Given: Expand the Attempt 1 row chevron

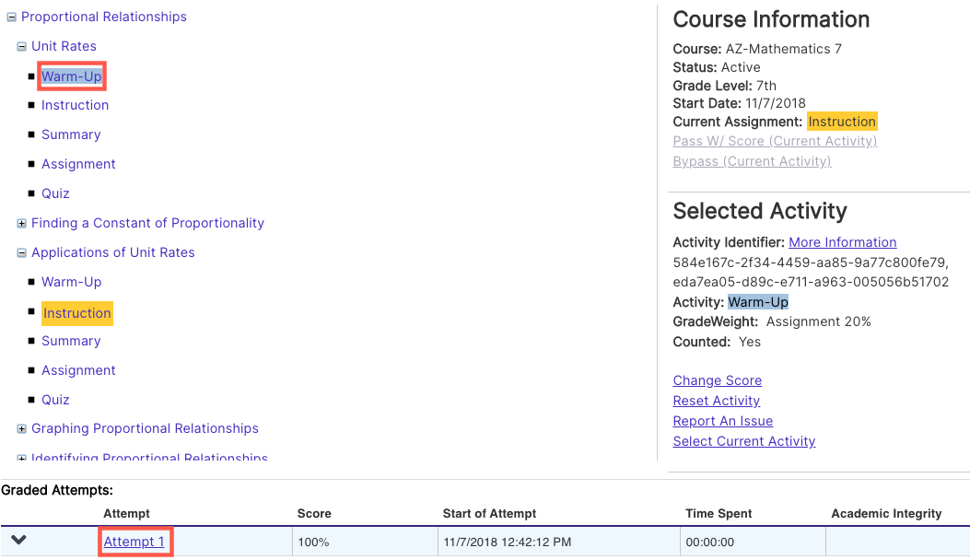Looking at the screenshot, I should 18,541.
